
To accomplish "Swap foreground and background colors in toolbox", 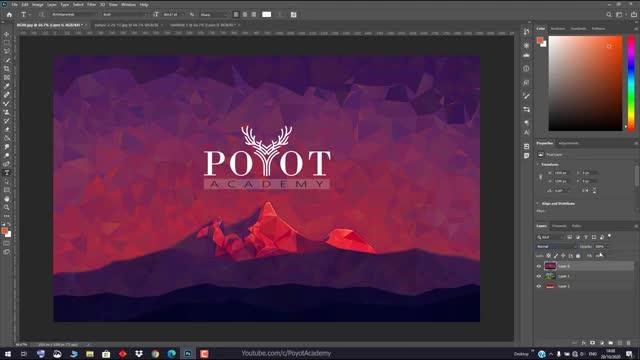I will click(9, 224).
